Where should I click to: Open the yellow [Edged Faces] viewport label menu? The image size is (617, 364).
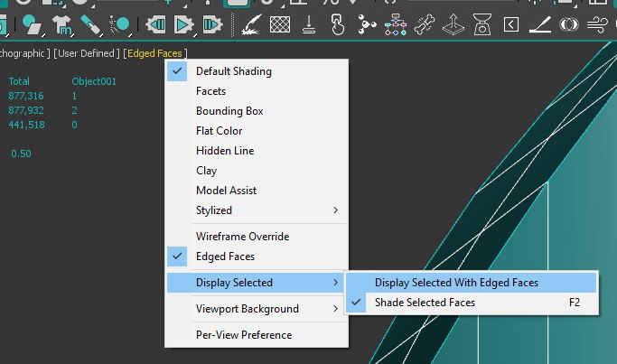pyautogui.click(x=155, y=53)
